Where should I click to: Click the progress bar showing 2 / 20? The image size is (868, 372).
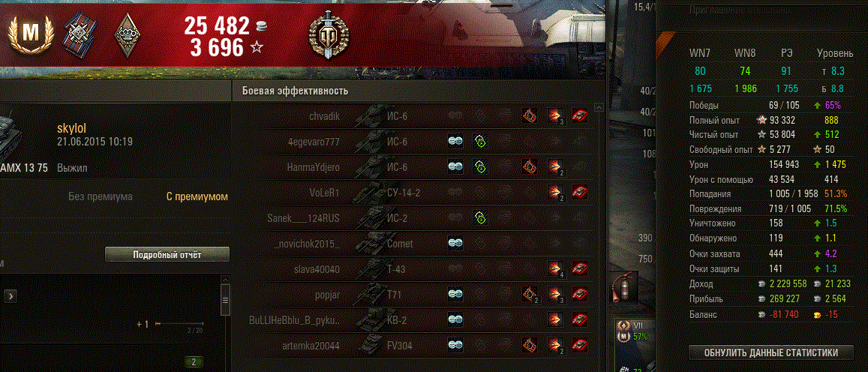179,325
